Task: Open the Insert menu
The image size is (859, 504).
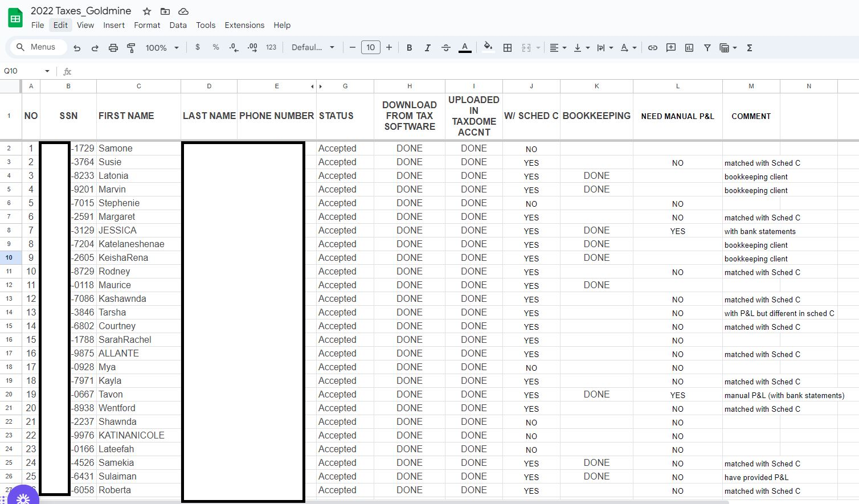Action: coord(114,25)
